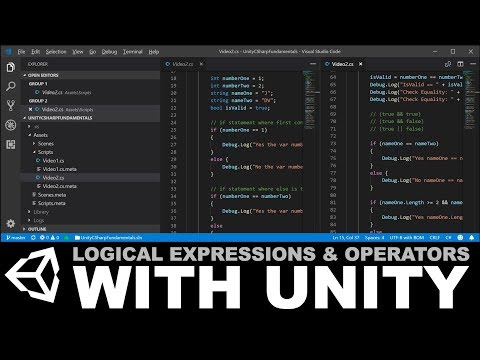The width and height of the screenshot is (480, 360).
Task: Open the Help menu
Action: (x=154, y=52)
